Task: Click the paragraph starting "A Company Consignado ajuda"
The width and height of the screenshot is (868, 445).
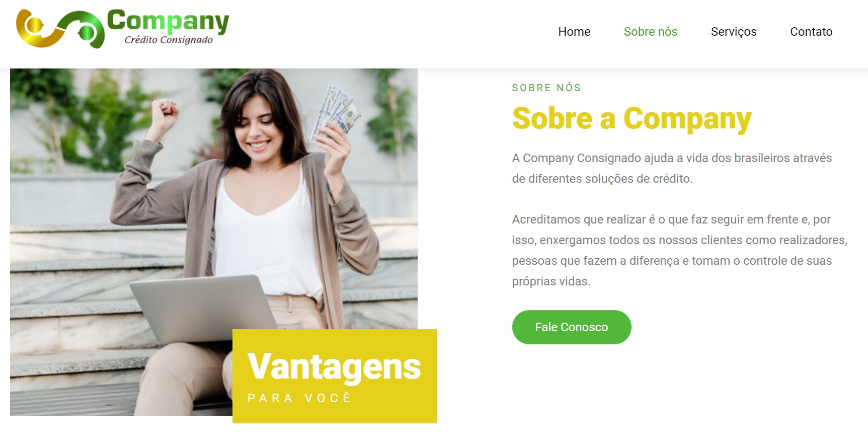Action: [x=672, y=168]
